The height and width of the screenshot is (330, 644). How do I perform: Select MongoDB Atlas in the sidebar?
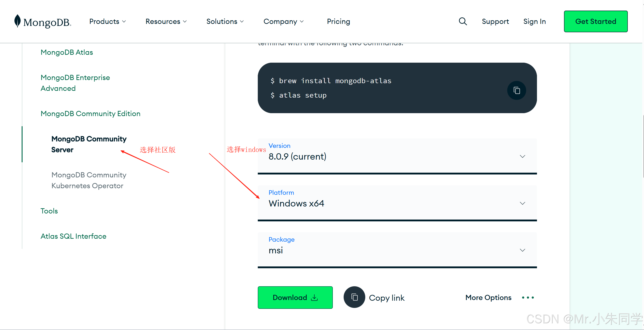point(67,52)
